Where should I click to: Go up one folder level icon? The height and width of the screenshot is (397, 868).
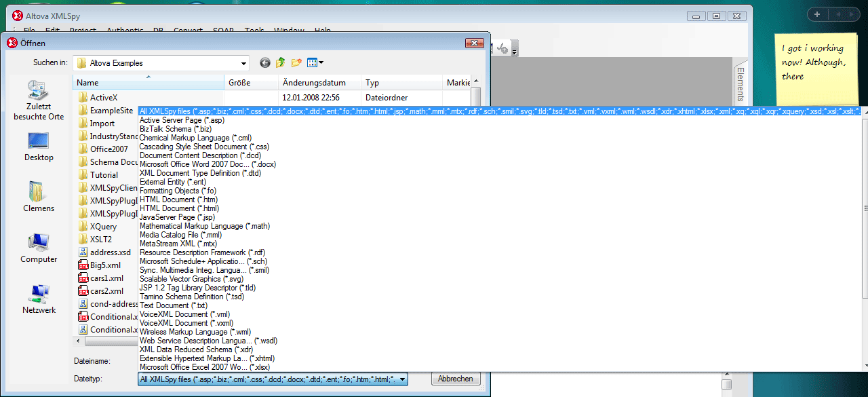(280, 63)
